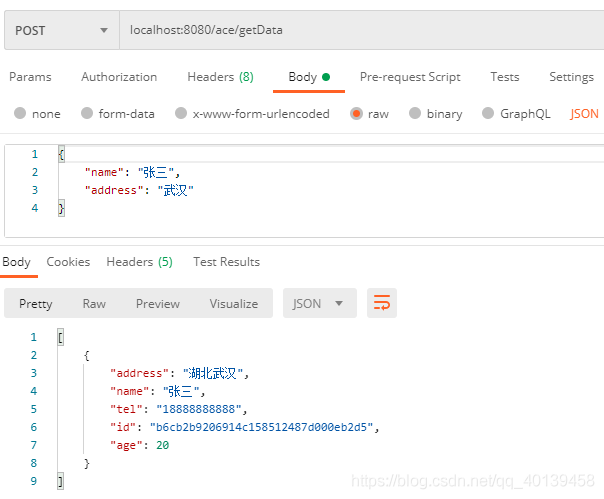
Task: Choose the GraphQL body type
Action: coord(489,114)
